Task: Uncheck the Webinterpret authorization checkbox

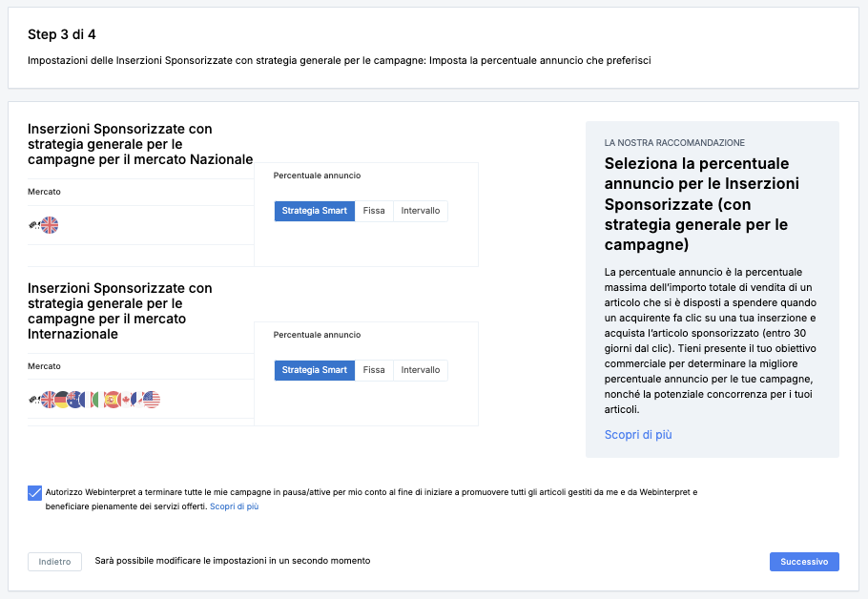Action: pos(35,493)
